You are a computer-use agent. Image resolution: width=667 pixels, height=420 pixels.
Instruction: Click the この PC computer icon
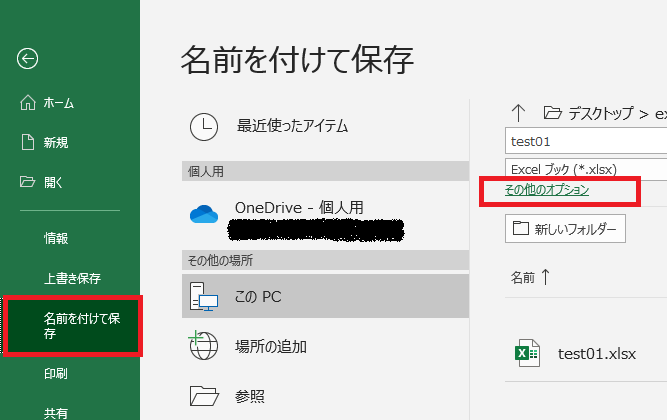(203, 299)
